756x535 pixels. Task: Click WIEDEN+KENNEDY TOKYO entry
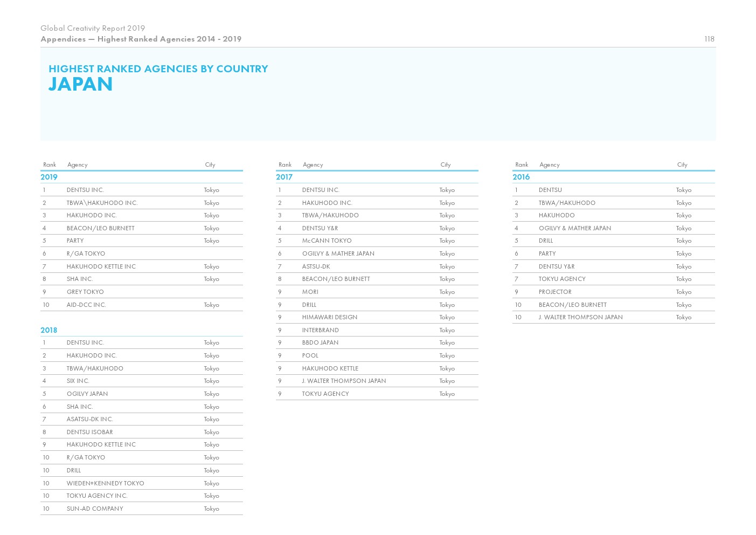105,483
